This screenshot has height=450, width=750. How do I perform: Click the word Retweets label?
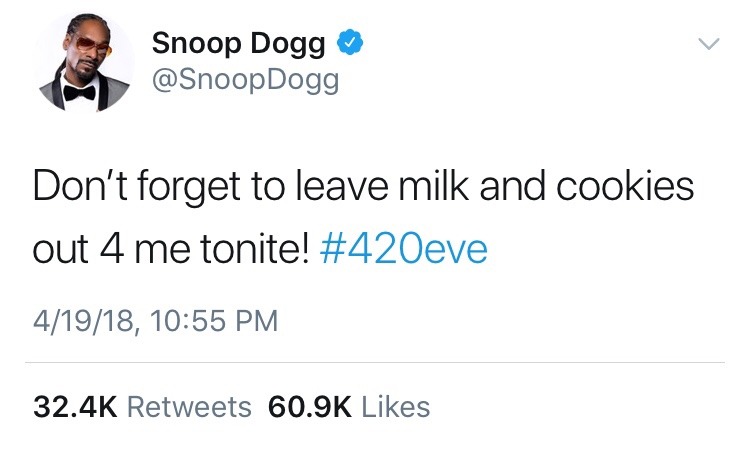(x=189, y=407)
